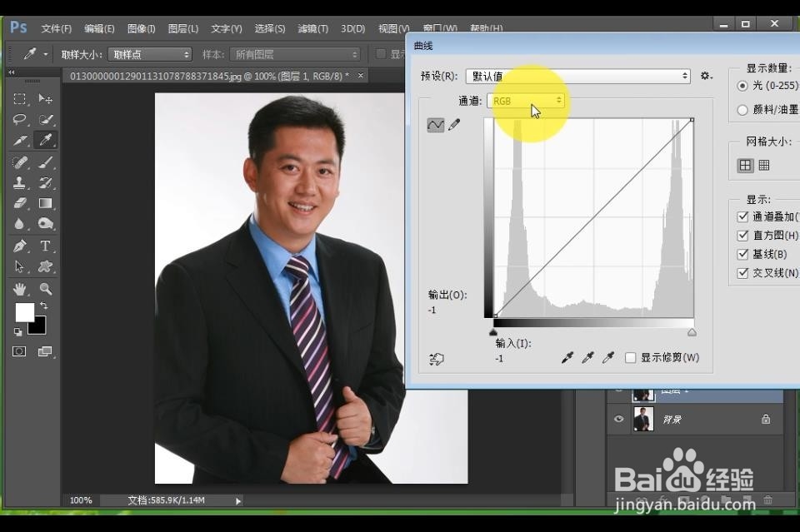This screenshot has height=532, width=800.
Task: Select the Move tool
Action: click(45, 98)
